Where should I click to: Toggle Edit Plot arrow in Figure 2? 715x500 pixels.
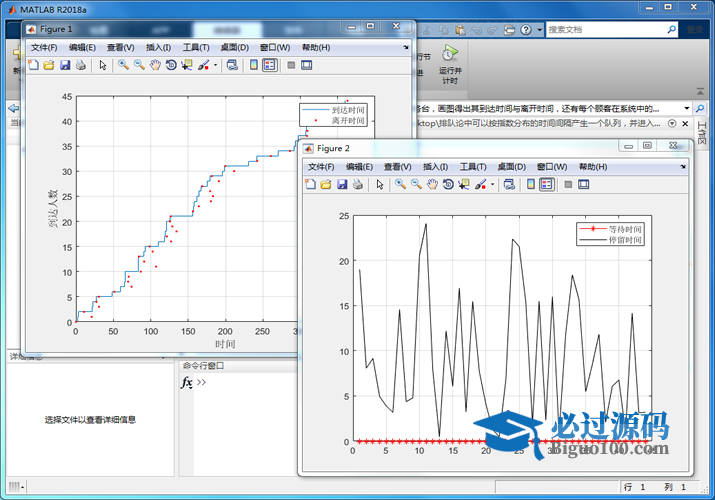[x=380, y=184]
